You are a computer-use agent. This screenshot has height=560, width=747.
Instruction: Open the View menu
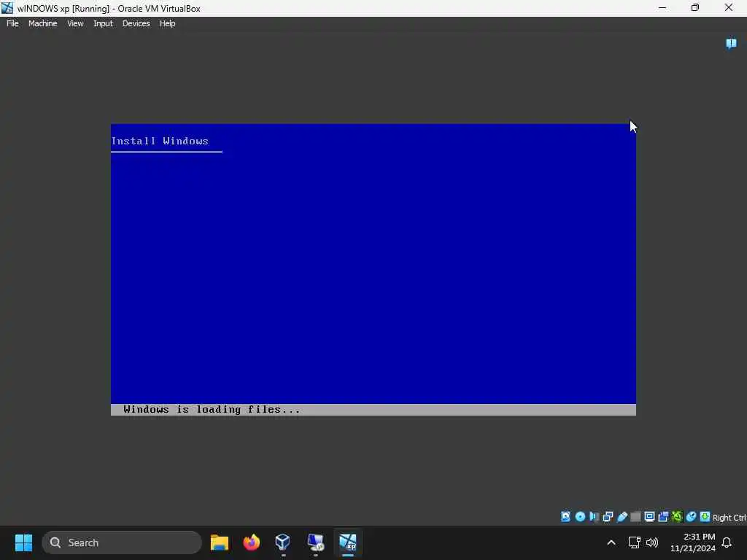(x=75, y=23)
